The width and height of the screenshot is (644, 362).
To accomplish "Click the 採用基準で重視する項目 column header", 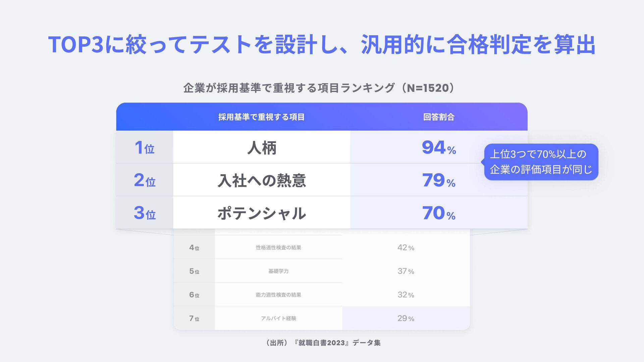I will point(261,117).
